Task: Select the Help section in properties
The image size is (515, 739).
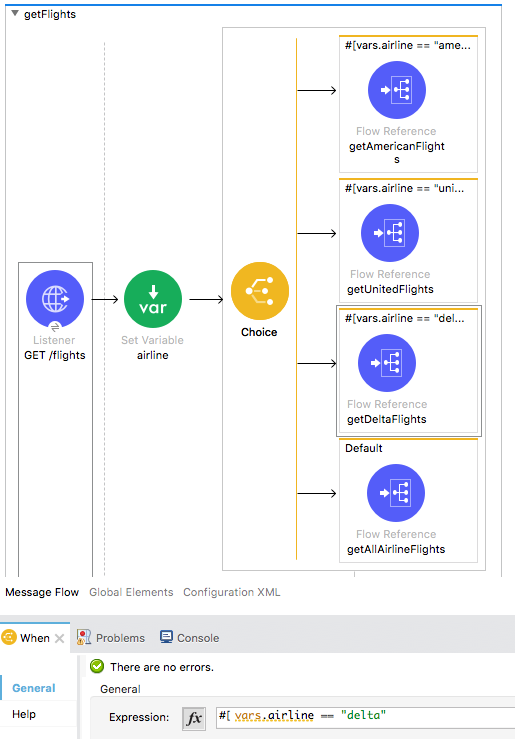Action: click(24, 714)
